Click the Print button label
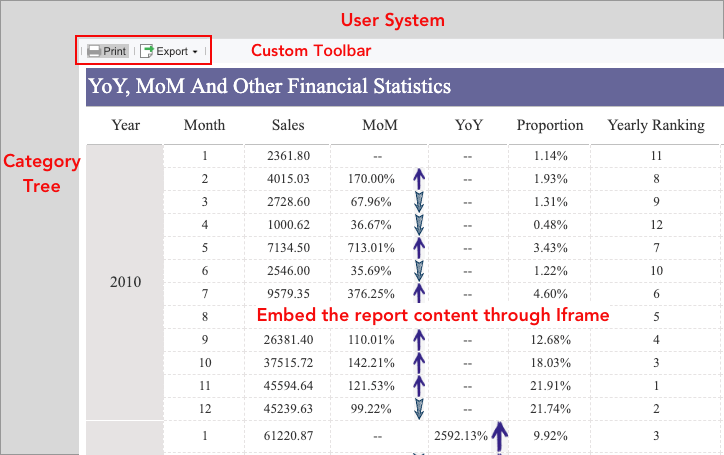Viewport: 724px width, 455px height. [x=114, y=51]
